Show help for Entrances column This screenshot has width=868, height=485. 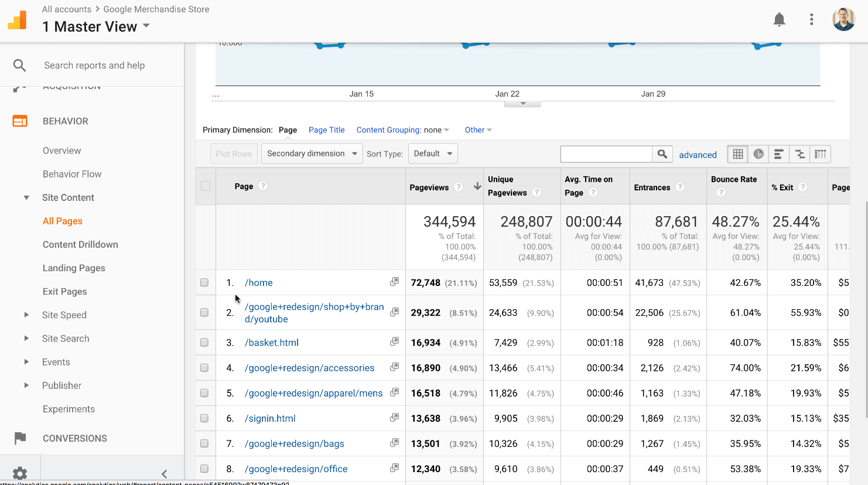coord(679,187)
